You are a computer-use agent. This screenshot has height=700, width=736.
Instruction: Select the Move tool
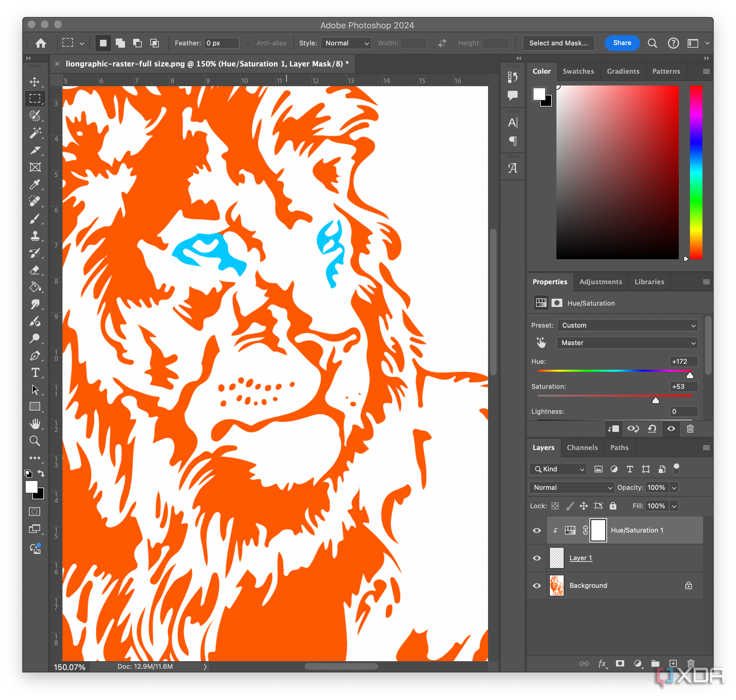click(x=35, y=82)
